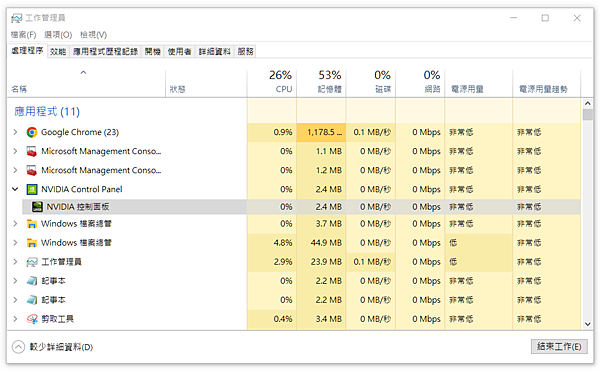Sort by the 26% CPU column header

click(x=272, y=83)
